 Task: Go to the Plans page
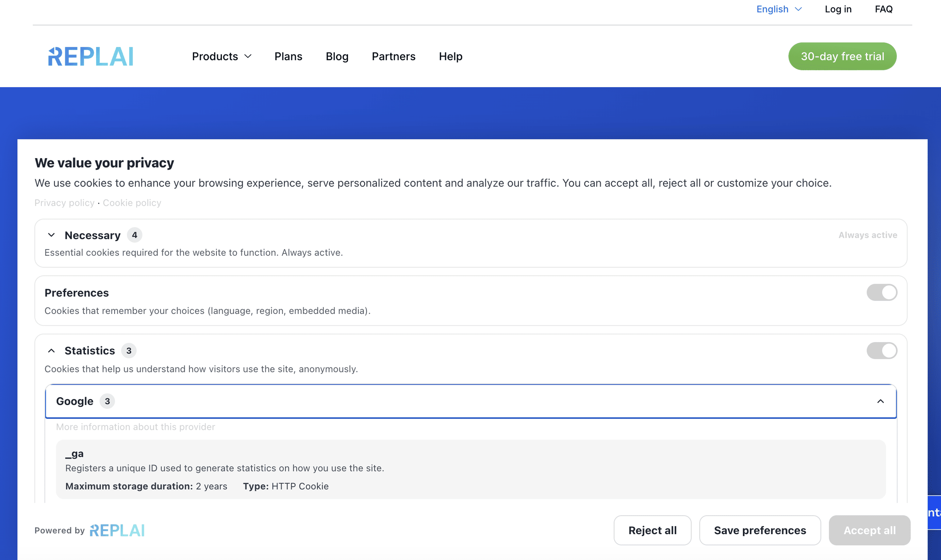point(288,57)
